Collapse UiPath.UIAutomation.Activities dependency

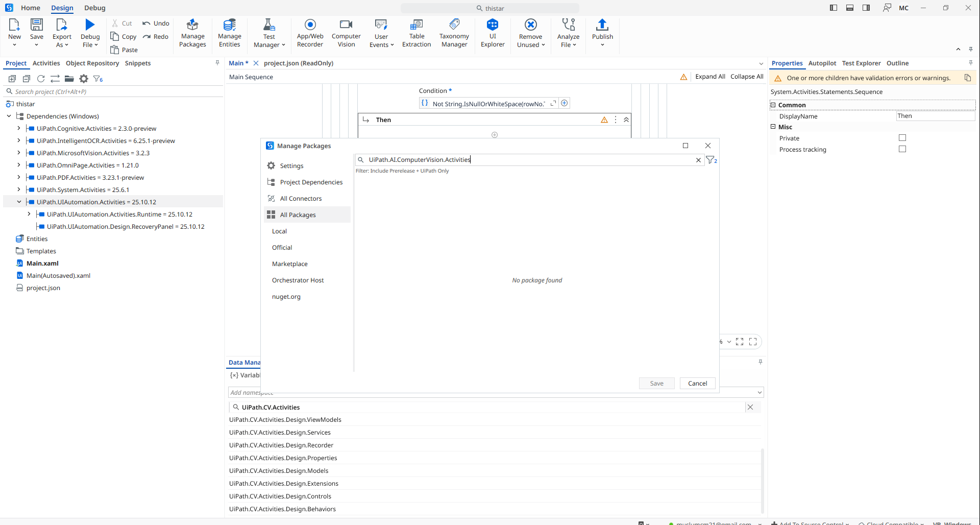[x=19, y=202]
